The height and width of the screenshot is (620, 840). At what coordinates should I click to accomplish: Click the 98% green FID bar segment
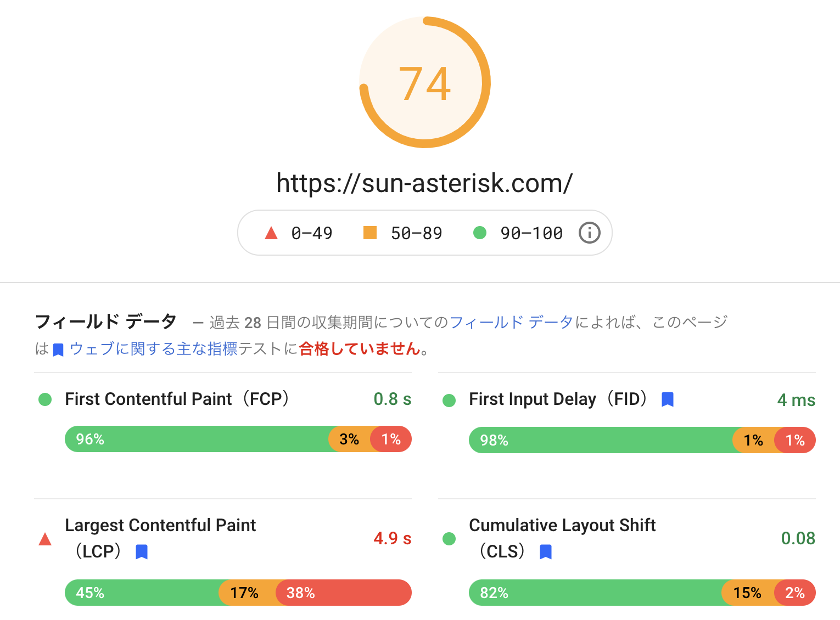[601, 440]
